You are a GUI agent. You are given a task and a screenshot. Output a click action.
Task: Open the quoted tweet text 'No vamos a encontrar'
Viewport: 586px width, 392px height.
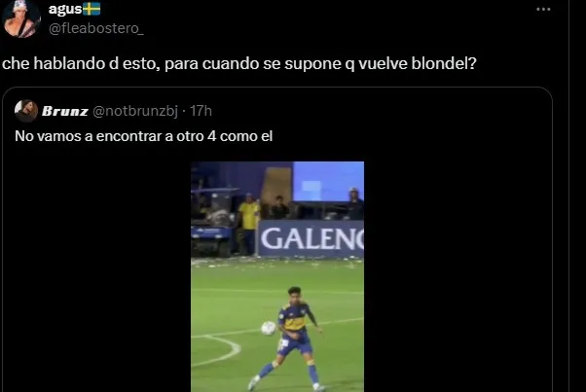(143, 136)
